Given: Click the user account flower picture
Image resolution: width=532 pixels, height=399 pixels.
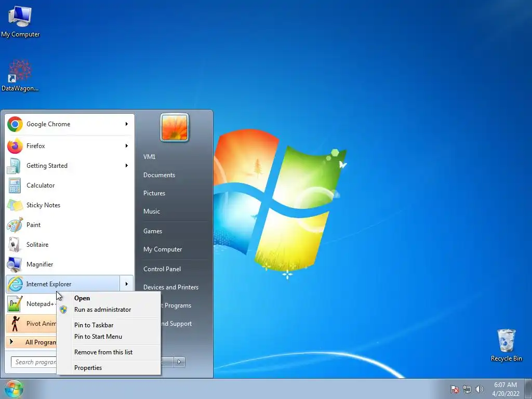Looking at the screenshot, I should [x=175, y=127].
